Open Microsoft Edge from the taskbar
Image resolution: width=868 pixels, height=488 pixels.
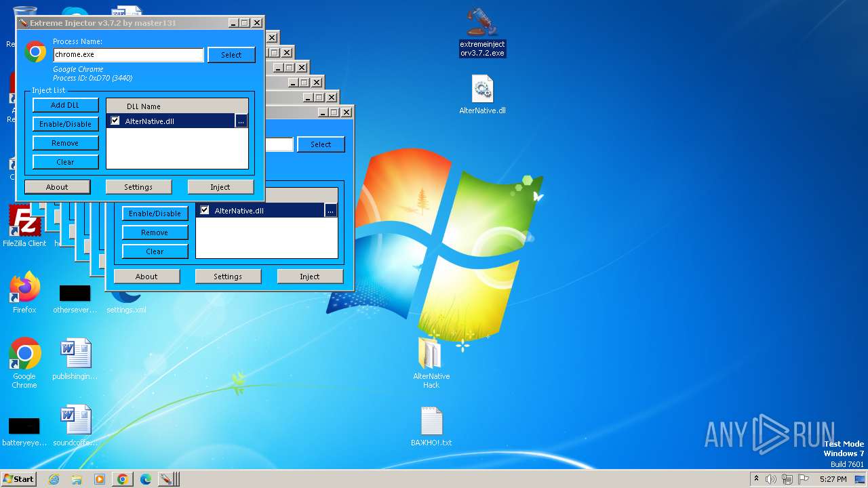point(146,479)
